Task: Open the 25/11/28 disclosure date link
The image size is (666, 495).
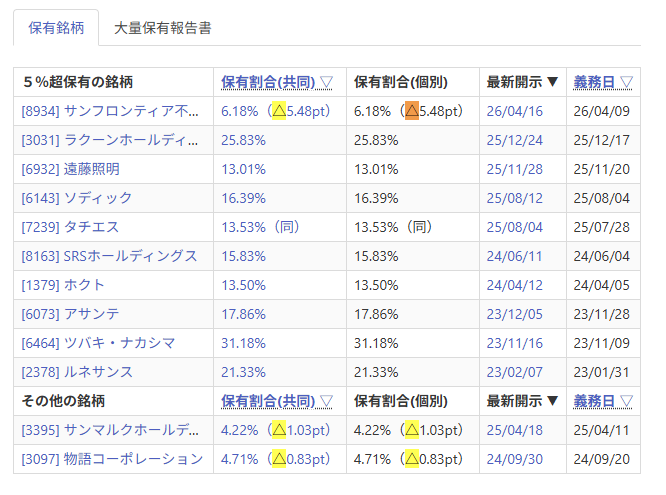Action: click(x=515, y=169)
